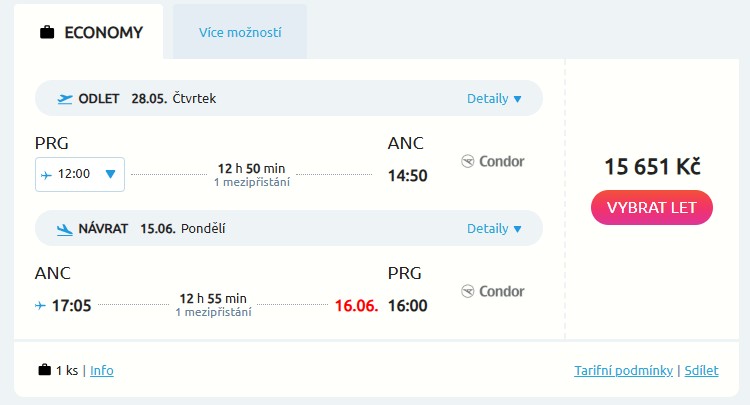The height and width of the screenshot is (405, 750).
Task: Click the Condor logo on outbound flight
Action: (493, 161)
